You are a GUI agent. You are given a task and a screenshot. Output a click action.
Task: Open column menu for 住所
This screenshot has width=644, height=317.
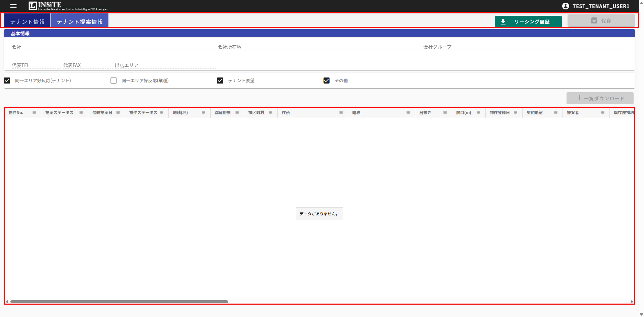[341, 113]
